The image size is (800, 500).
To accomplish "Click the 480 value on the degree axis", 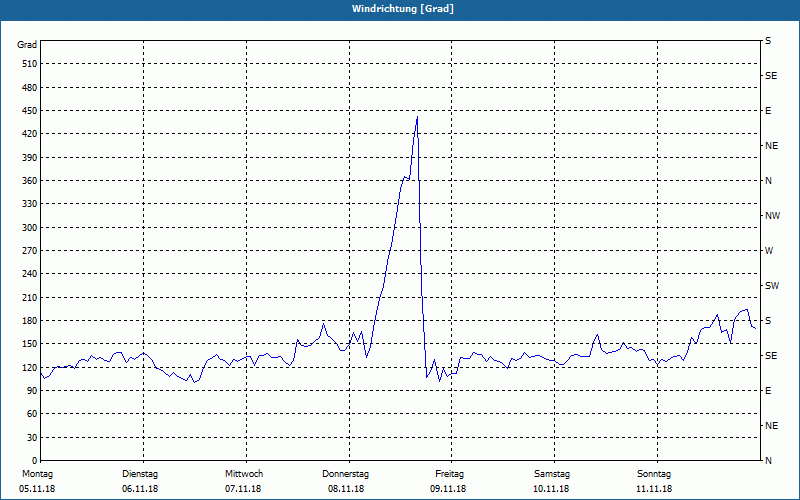I will [30, 88].
